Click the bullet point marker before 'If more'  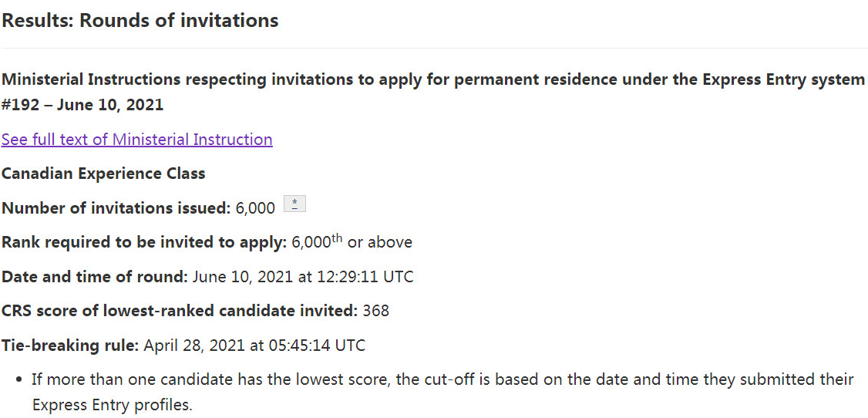(x=19, y=380)
